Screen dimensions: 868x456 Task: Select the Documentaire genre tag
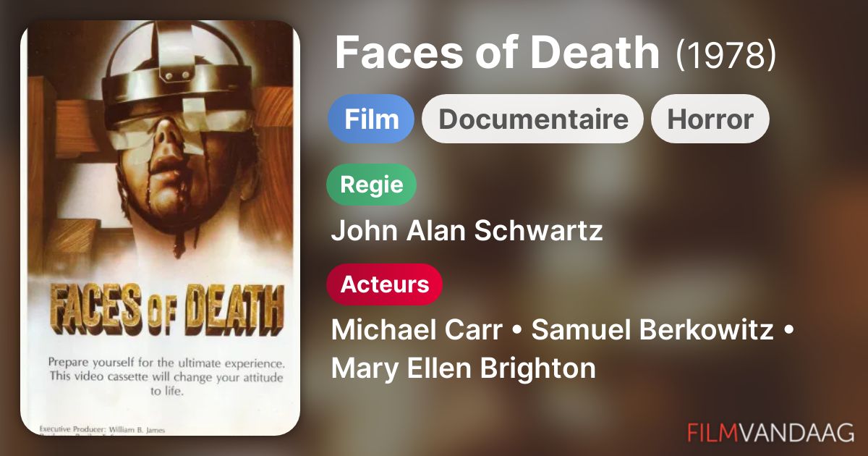(x=533, y=119)
